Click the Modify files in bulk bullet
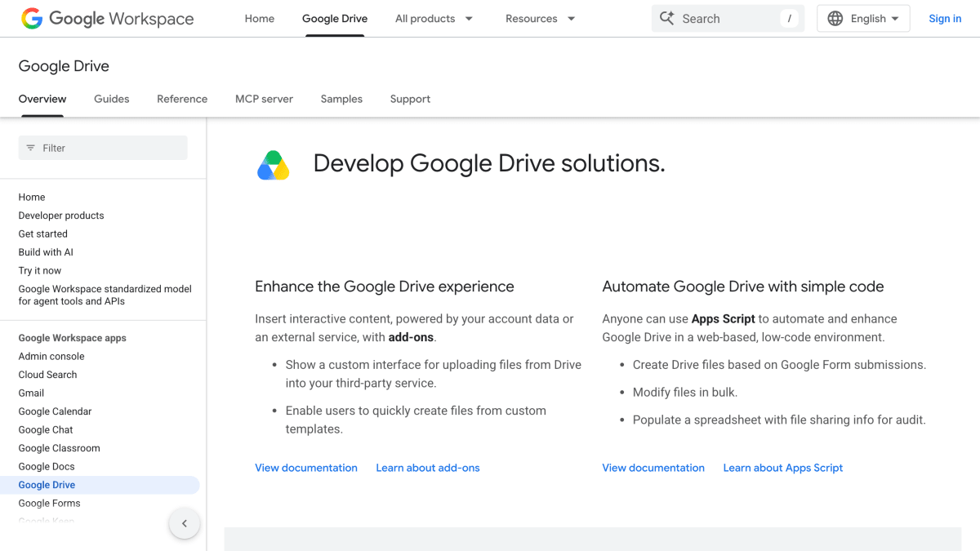980x551 pixels. [x=685, y=393]
